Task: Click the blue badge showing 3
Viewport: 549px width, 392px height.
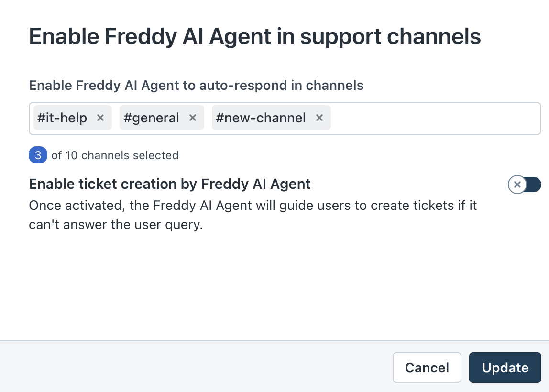Action: (x=38, y=155)
